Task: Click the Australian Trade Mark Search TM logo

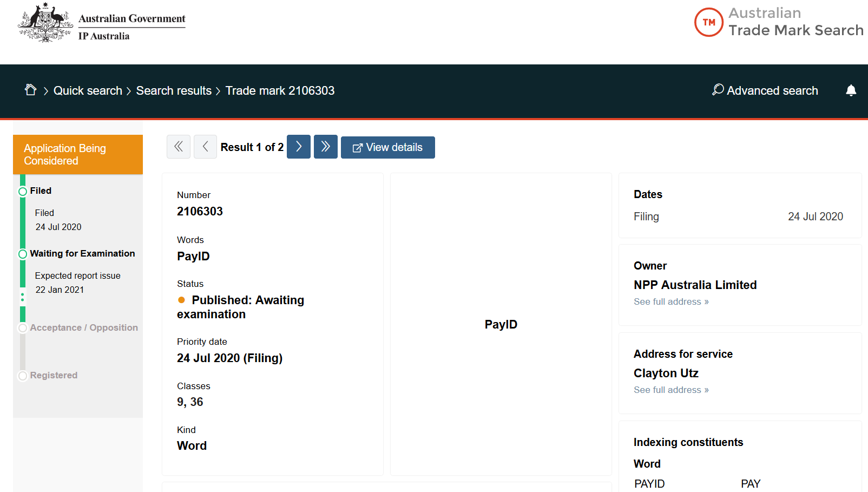Action: tap(779, 22)
